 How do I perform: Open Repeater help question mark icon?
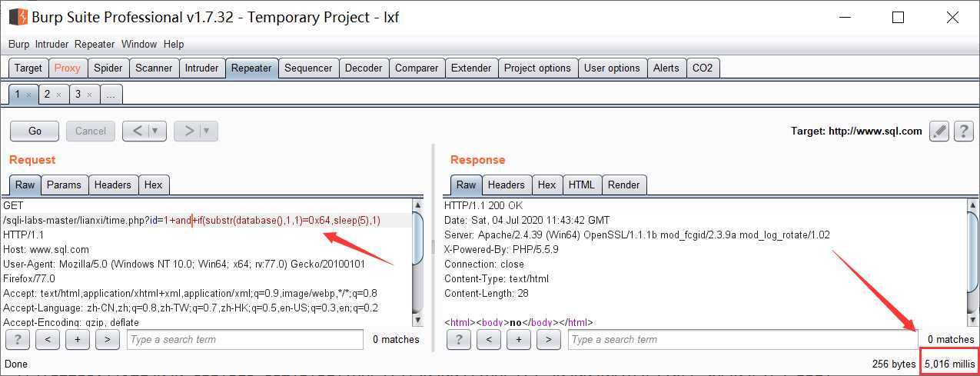pyautogui.click(x=964, y=131)
